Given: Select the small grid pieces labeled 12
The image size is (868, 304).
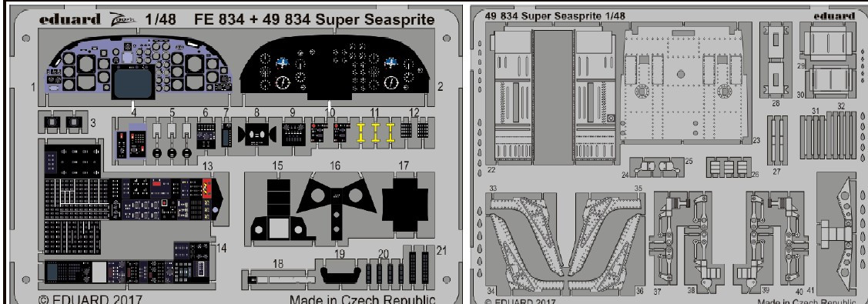Looking at the screenshot, I should click(x=415, y=130).
